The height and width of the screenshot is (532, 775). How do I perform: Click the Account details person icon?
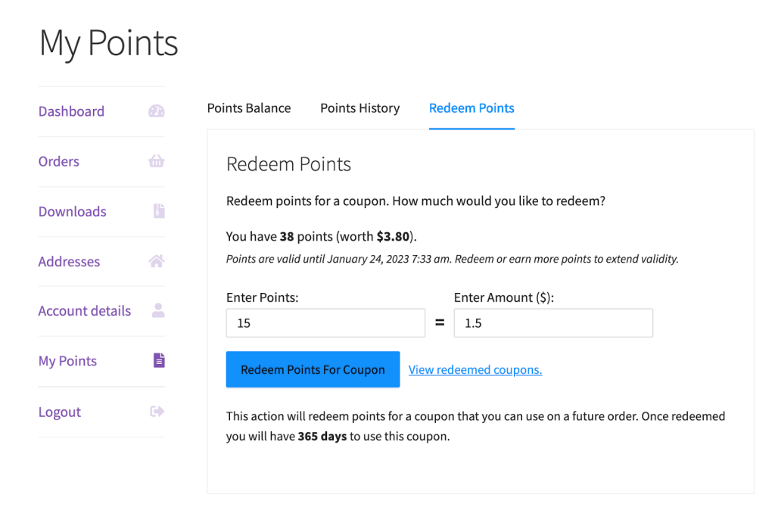pos(158,310)
